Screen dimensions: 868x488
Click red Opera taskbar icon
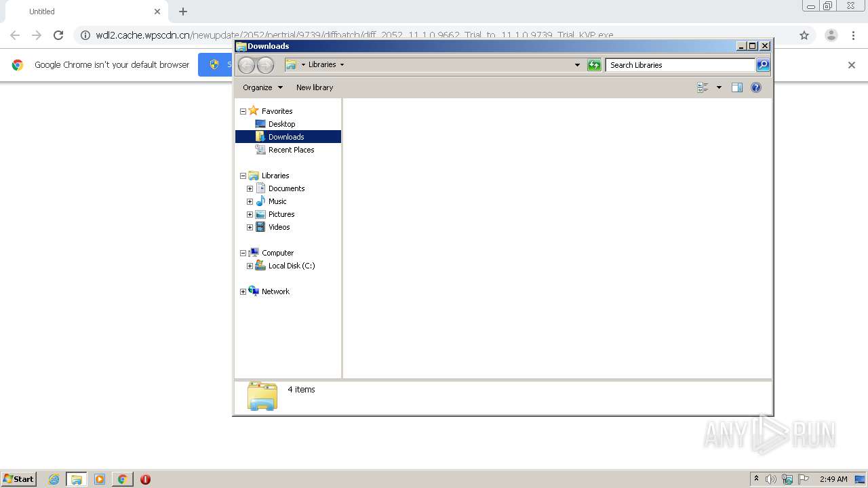pos(145,479)
